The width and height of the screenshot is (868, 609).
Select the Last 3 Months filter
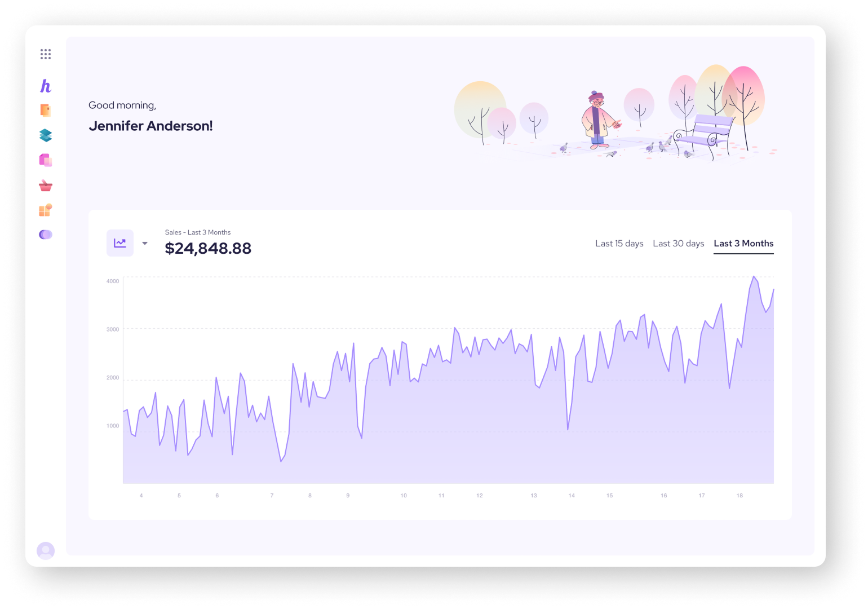[743, 243]
